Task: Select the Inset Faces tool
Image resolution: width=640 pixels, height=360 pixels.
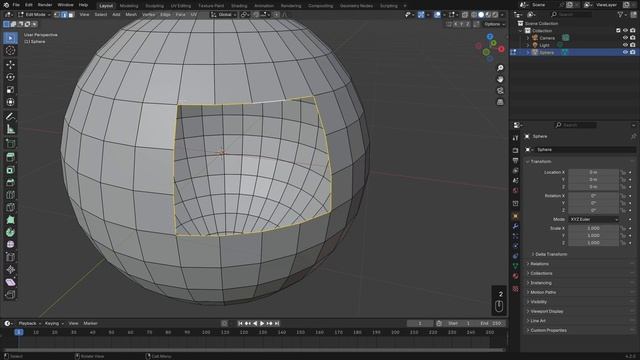Action: [10, 170]
